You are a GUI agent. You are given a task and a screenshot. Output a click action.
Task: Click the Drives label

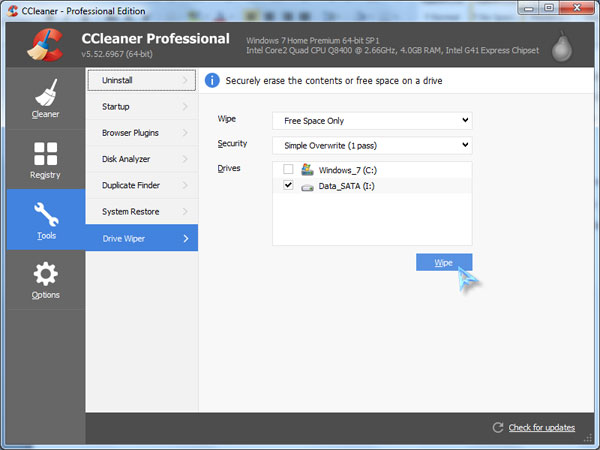coord(229,168)
